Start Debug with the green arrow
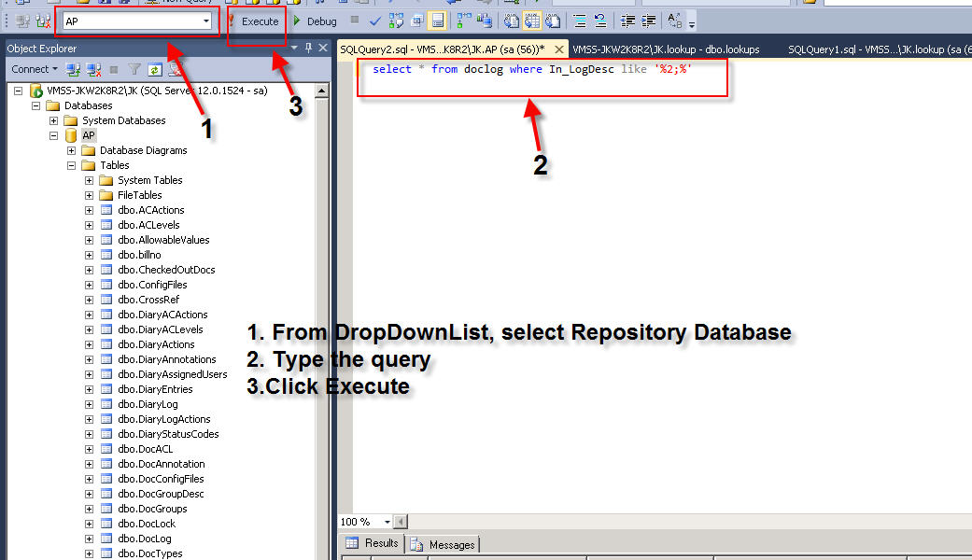972x560 pixels. pyautogui.click(x=315, y=21)
